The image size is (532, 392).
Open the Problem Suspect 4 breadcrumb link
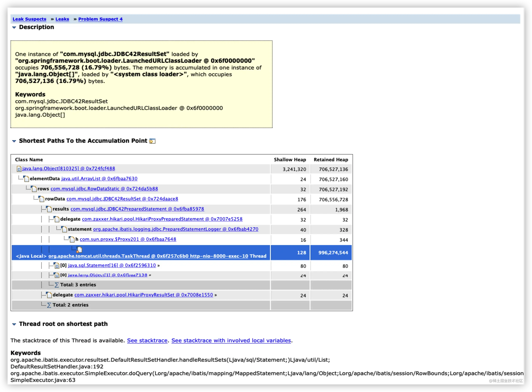coord(100,19)
